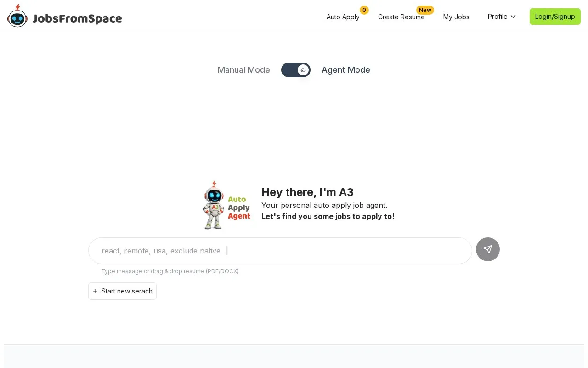This screenshot has height=368, width=588.
Task: Click the JobsFromSpace robot logo icon
Action: pyautogui.click(x=17, y=16)
